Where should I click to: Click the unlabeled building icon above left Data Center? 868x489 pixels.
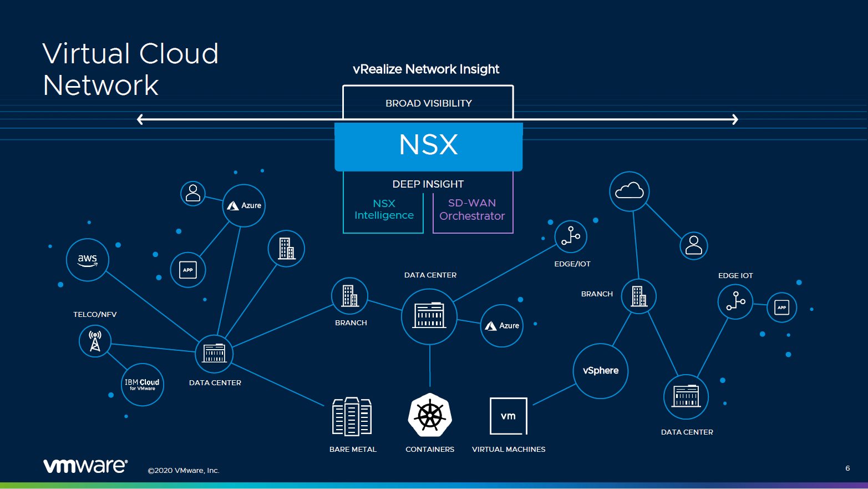pos(286,248)
